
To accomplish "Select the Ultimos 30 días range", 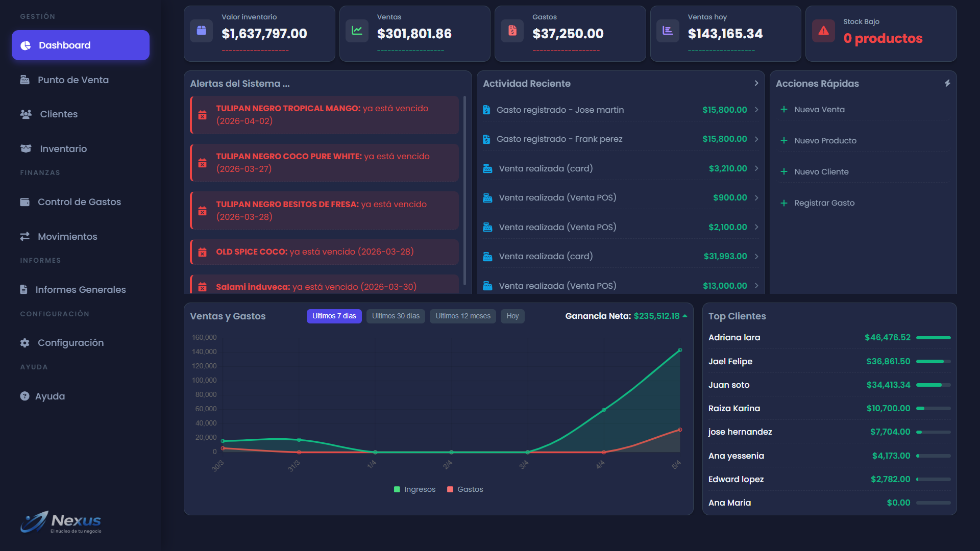I will pos(396,316).
